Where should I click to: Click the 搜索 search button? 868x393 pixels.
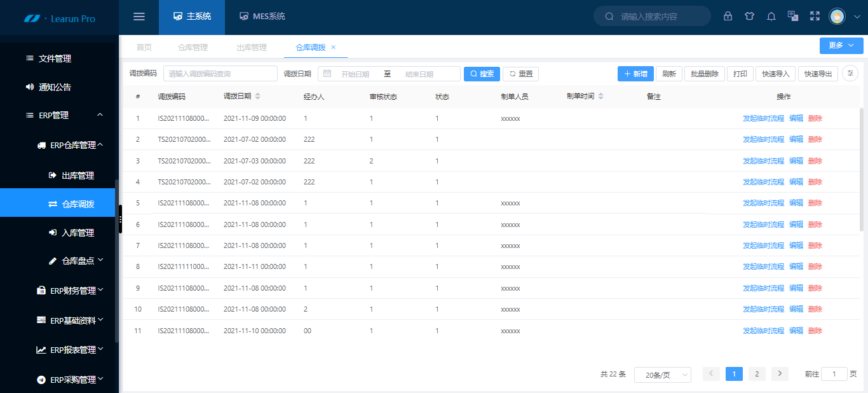[482, 74]
